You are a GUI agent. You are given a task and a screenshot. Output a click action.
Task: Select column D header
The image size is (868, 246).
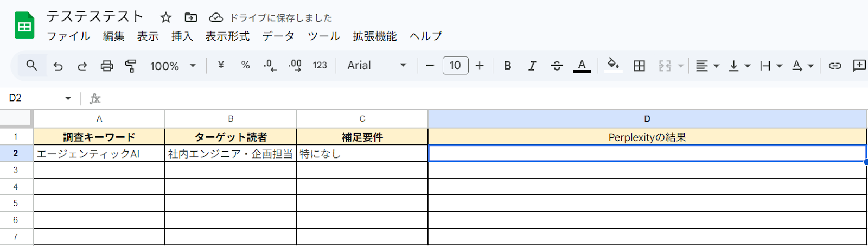pyautogui.click(x=647, y=118)
